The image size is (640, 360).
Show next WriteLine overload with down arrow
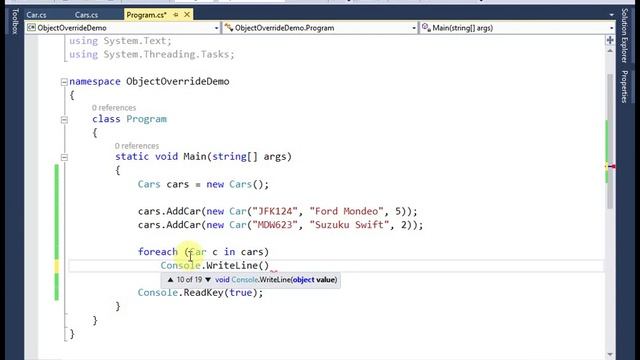click(208, 280)
